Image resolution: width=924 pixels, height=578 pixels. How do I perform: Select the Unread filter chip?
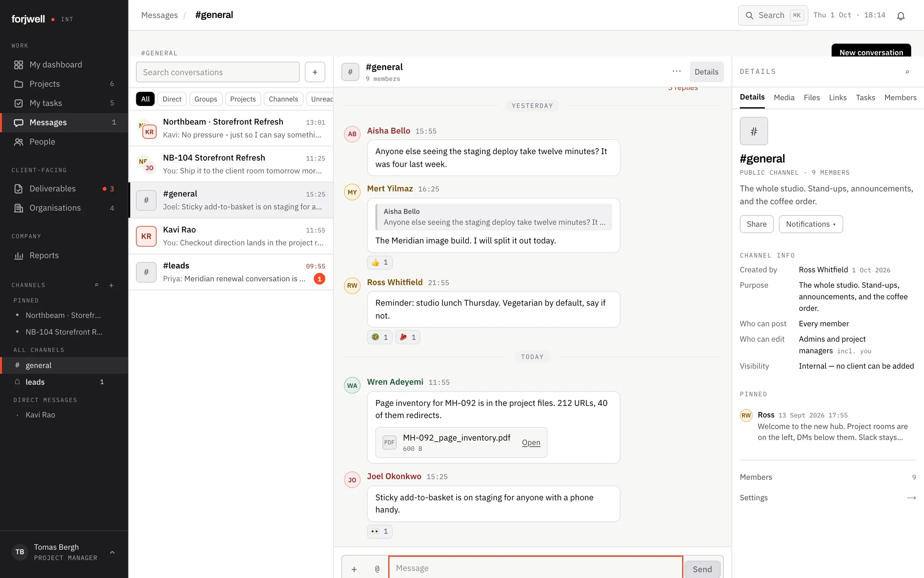click(320, 99)
